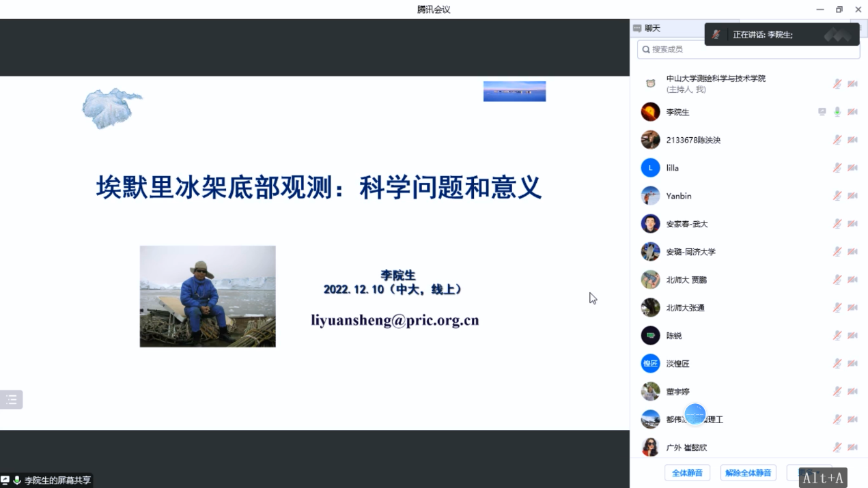Click the camera-off icon for 安家春-武大
This screenshot has width=868, height=488.
coord(852,224)
